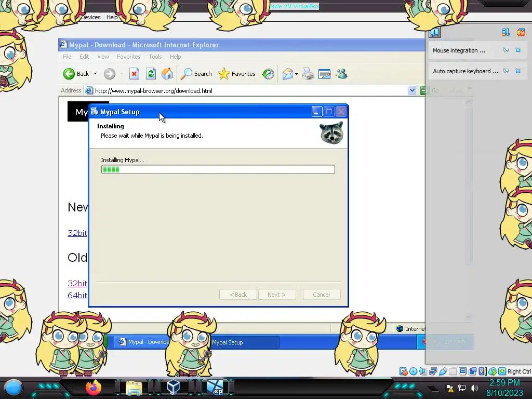Click the lower 32bit link under Old
This screenshot has height=399, width=532.
point(77,283)
